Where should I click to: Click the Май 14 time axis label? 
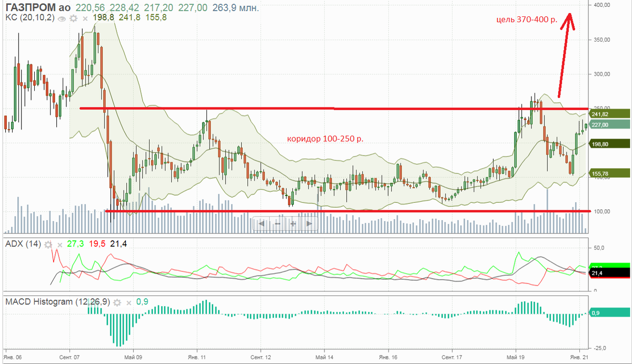coord(324,357)
